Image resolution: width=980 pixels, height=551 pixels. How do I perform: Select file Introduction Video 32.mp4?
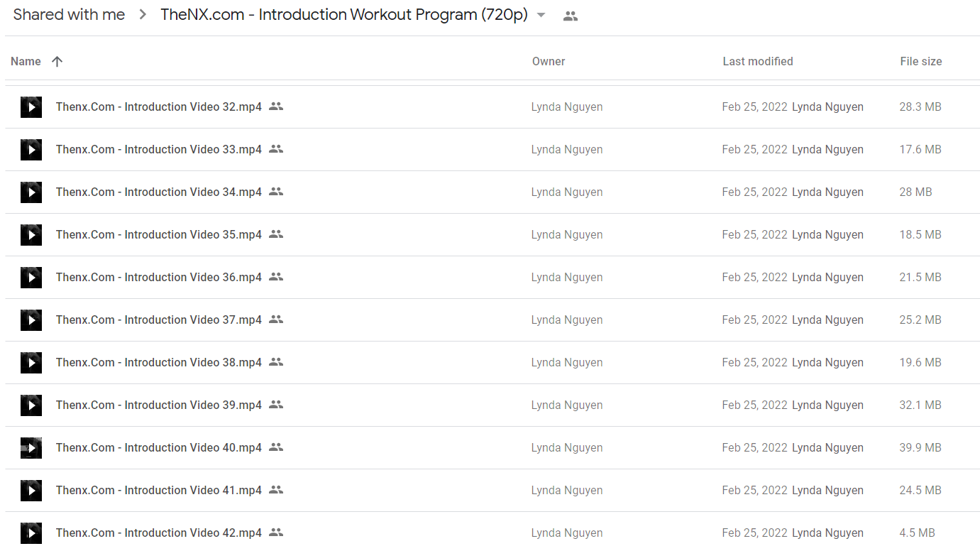159,107
